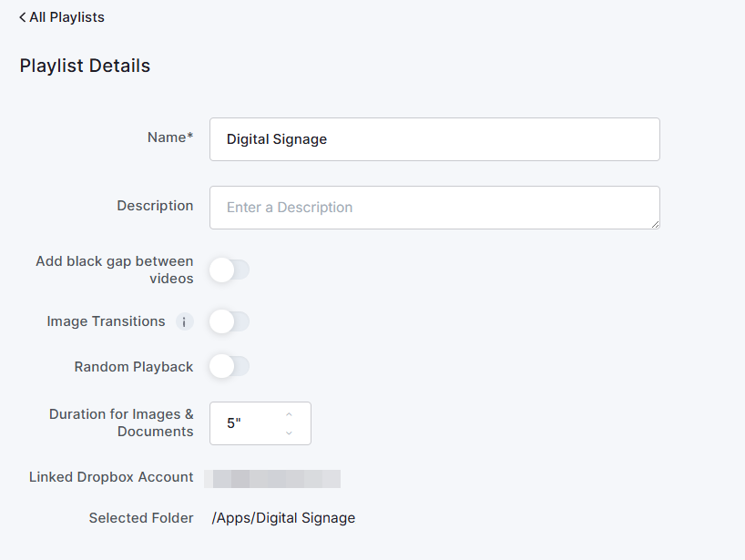745x560 pixels.
Task: Click the Name* field label
Action: pyautogui.click(x=169, y=137)
